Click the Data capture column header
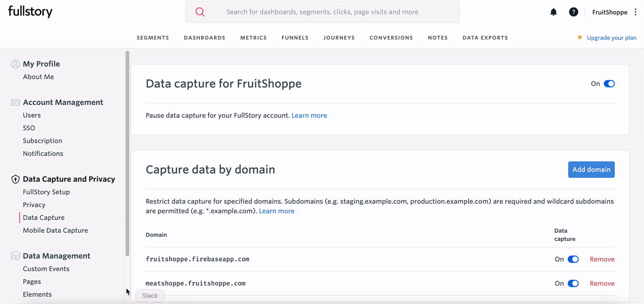Image resolution: width=644 pixels, height=304 pixels. (x=565, y=235)
